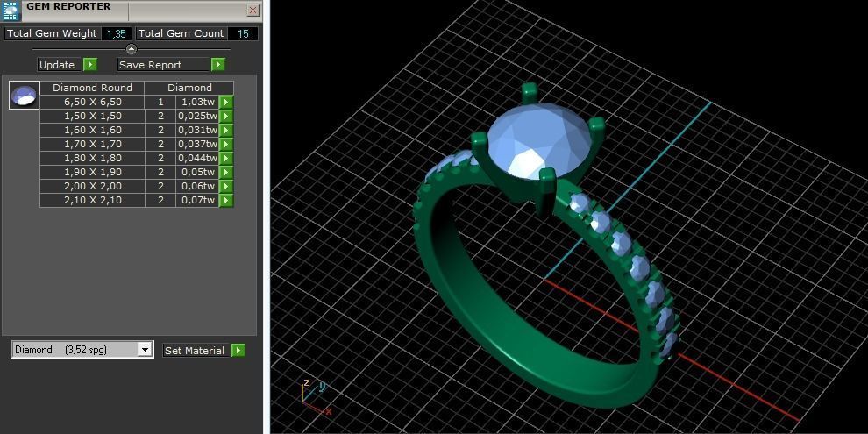Click green arrow for 1,70 X 1,70 row
The image size is (868, 434).
[226, 144]
